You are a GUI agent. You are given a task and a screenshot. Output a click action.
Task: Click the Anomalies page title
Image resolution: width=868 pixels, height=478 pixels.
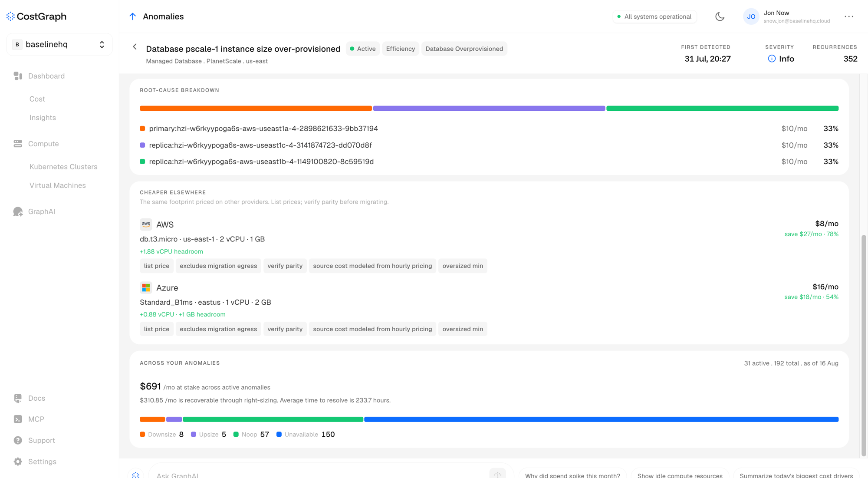click(163, 16)
